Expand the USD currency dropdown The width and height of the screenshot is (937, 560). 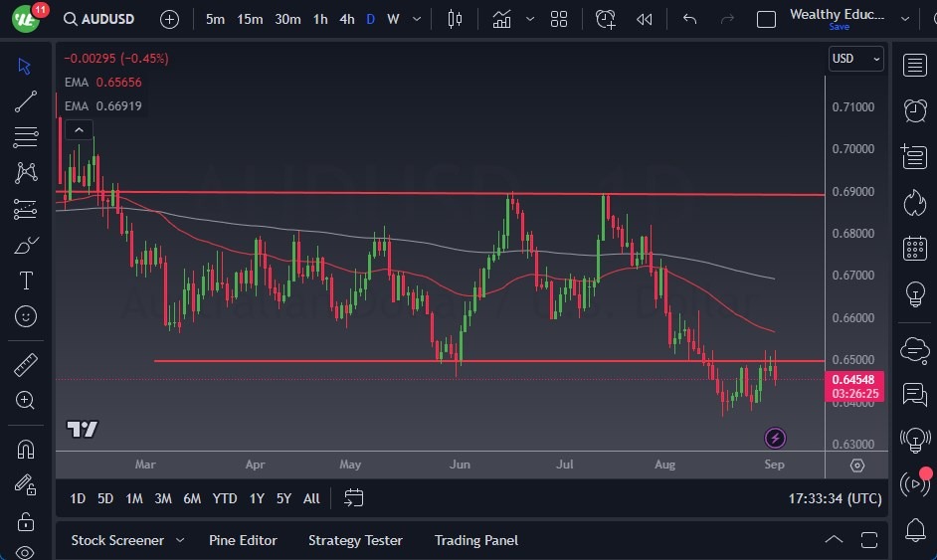(855, 59)
